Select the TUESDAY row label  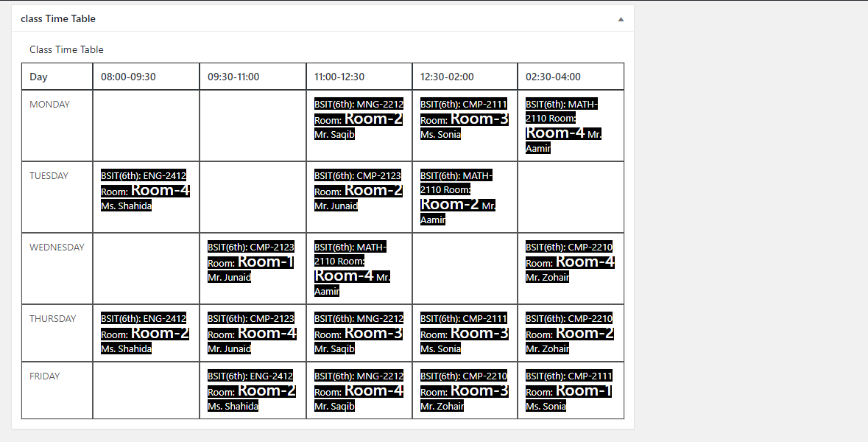[49, 175]
